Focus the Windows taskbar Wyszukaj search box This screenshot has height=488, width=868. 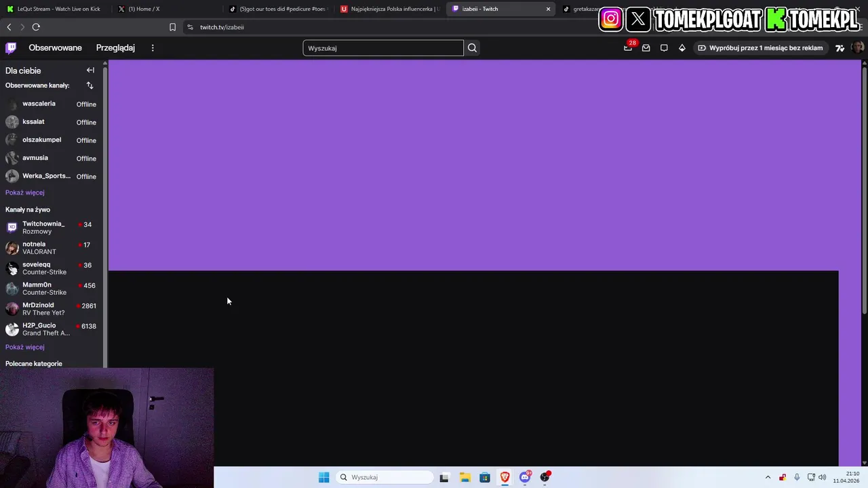(384, 477)
